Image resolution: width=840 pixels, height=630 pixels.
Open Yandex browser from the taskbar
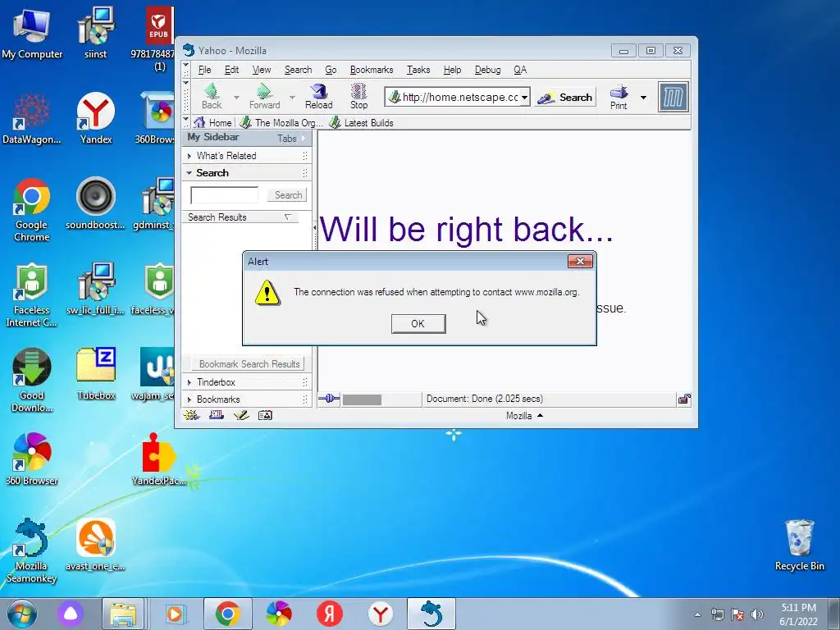pyautogui.click(x=381, y=614)
